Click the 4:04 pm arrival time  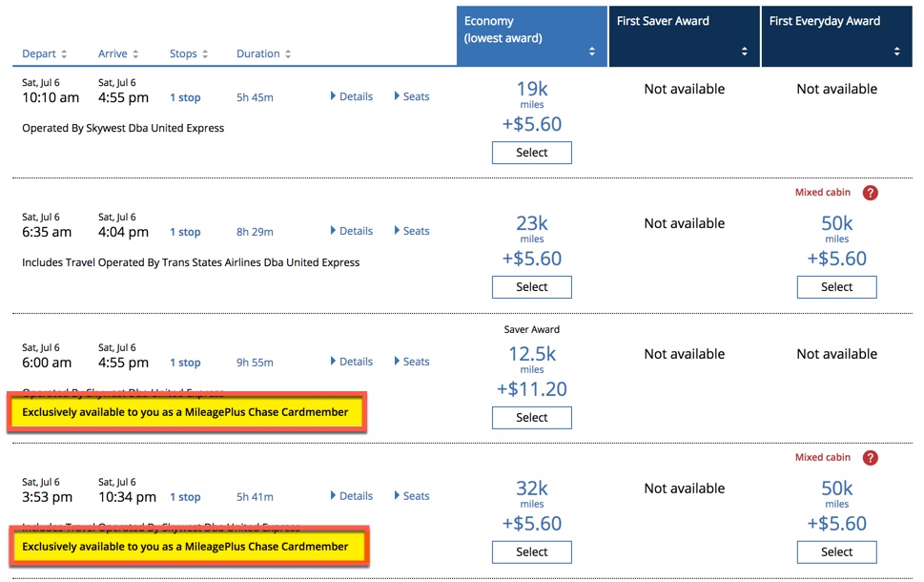pyautogui.click(x=123, y=232)
